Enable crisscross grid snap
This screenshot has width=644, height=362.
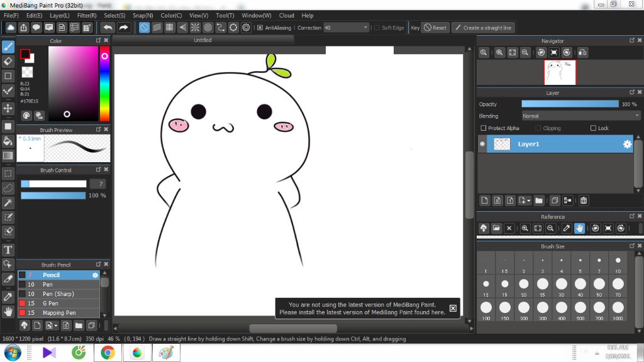click(x=170, y=28)
